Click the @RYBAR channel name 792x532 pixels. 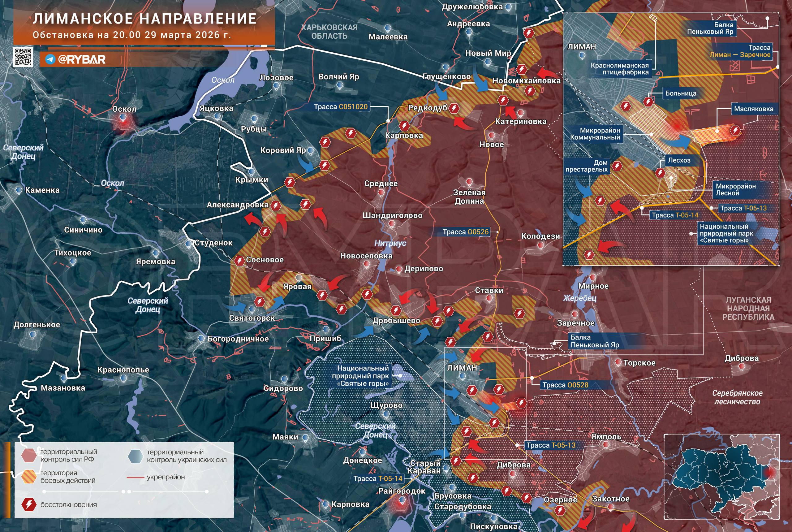pos(82,59)
